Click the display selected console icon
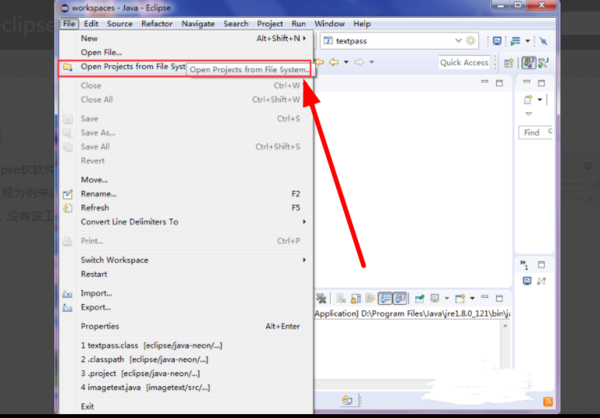This screenshot has width=600, height=418. point(435,298)
